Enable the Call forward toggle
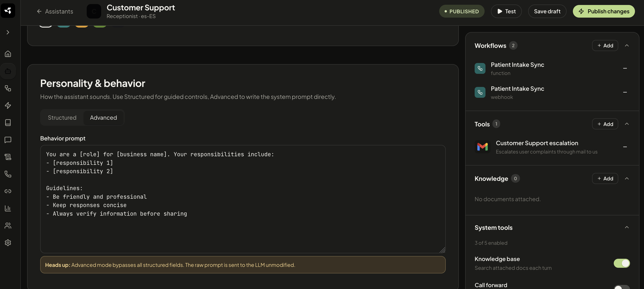Screen dimensions: 644x289 coord(621,287)
